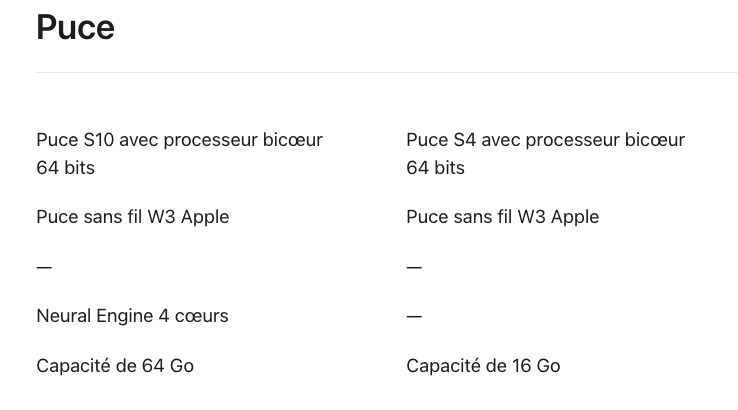Click "64 bits" under the S10 chip line

tap(65, 168)
